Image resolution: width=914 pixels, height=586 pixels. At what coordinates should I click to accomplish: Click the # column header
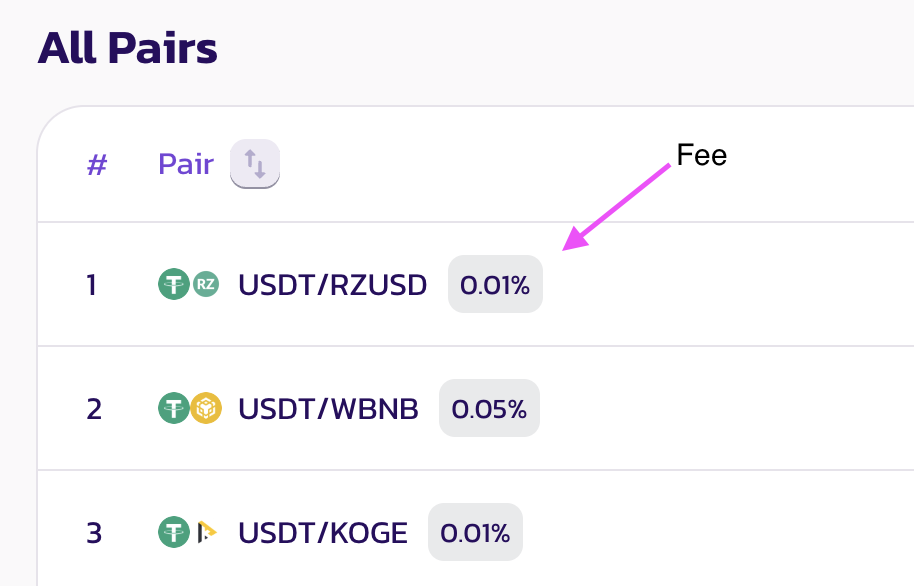click(96, 164)
